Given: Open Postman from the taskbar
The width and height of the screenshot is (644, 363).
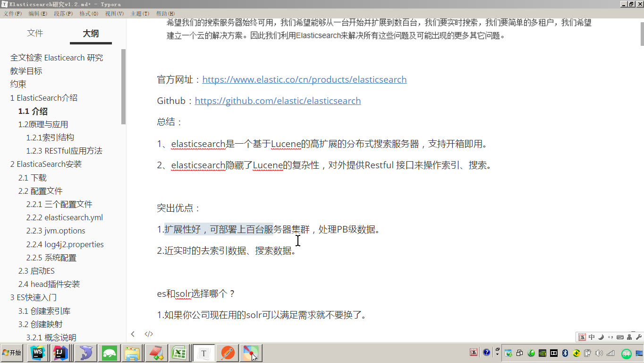Looking at the screenshot, I should (228, 353).
